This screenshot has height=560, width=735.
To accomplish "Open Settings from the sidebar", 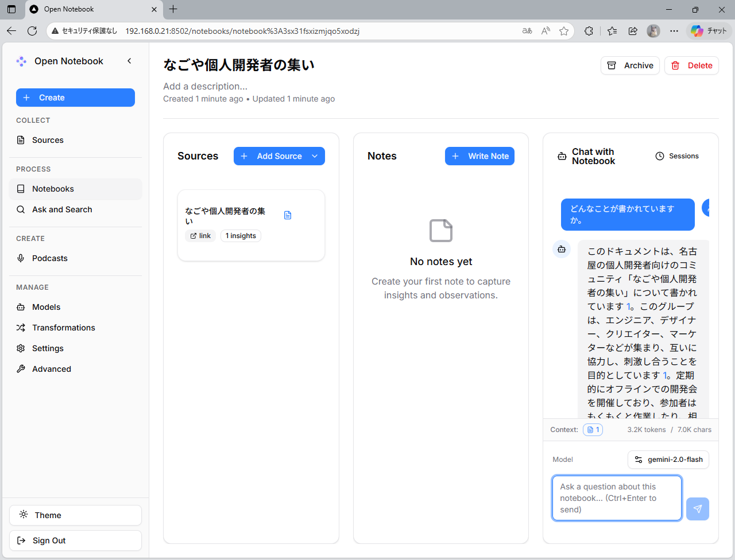I will click(x=75, y=348).
